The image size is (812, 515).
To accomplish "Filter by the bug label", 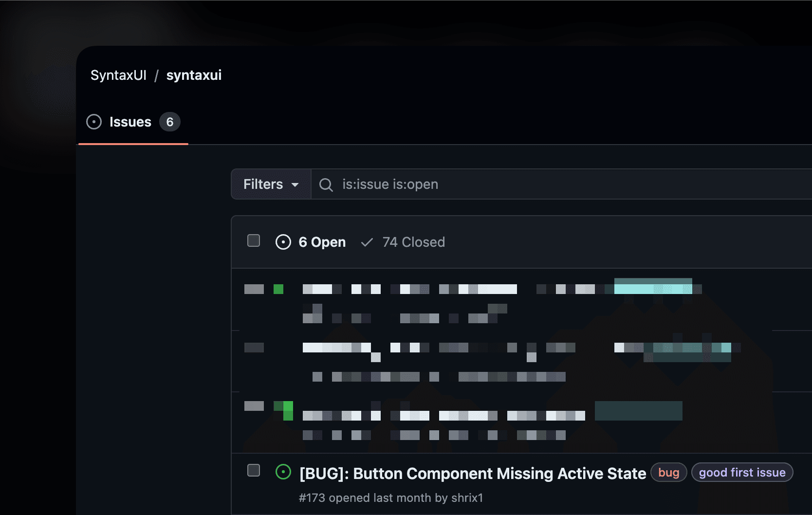I will pos(669,472).
